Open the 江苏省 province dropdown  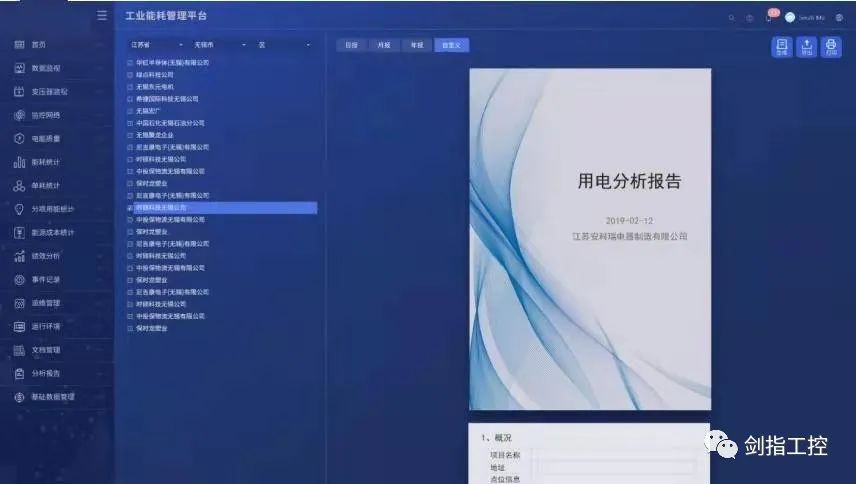156,45
